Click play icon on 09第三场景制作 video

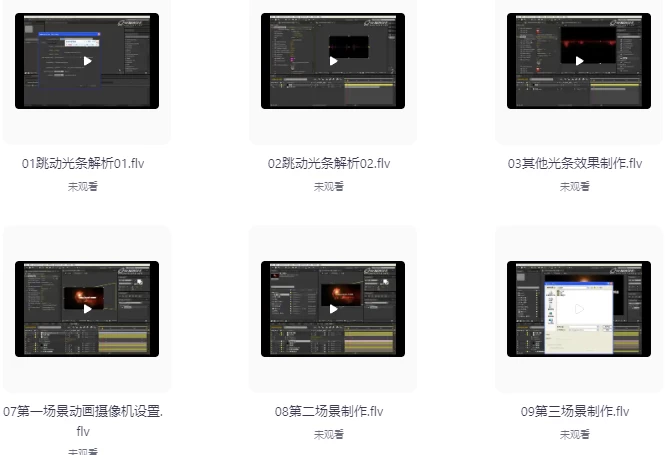point(579,309)
